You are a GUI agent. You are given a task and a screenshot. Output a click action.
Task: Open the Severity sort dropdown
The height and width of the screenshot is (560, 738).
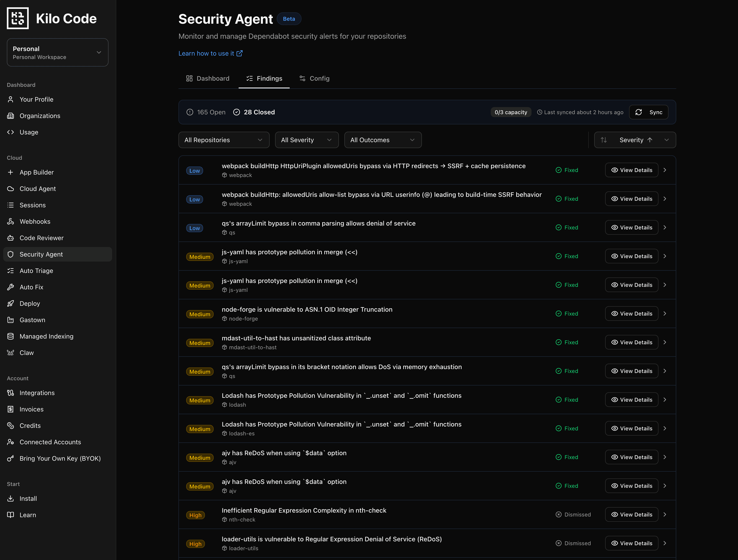635,140
